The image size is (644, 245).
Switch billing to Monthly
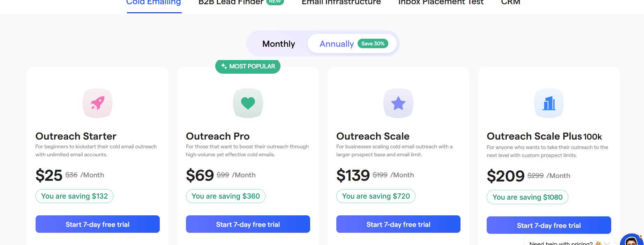278,44
